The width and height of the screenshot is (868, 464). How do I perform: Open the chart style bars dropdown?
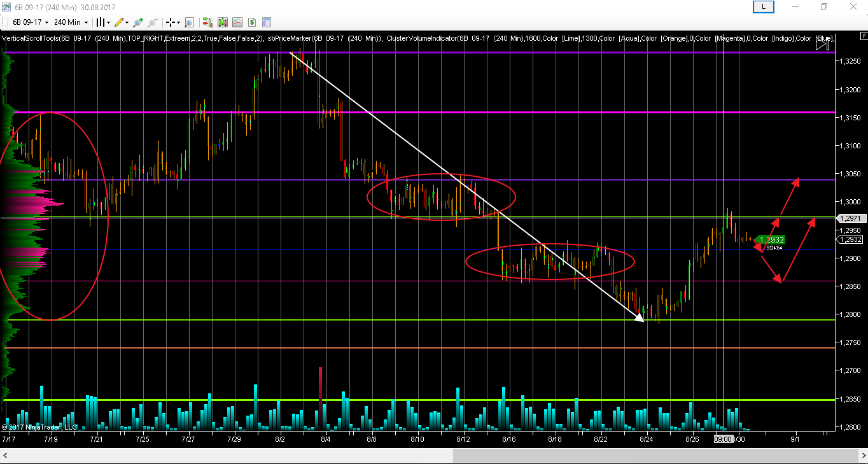[102, 22]
